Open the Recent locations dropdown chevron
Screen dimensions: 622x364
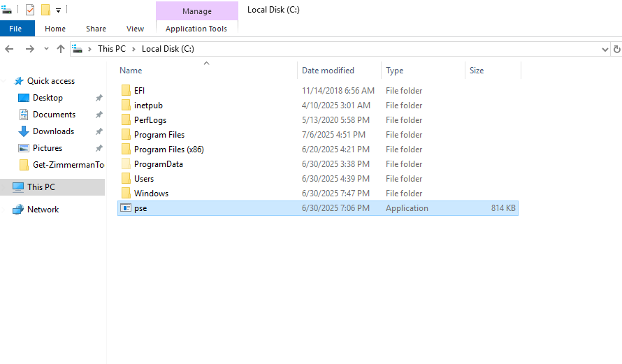46,49
